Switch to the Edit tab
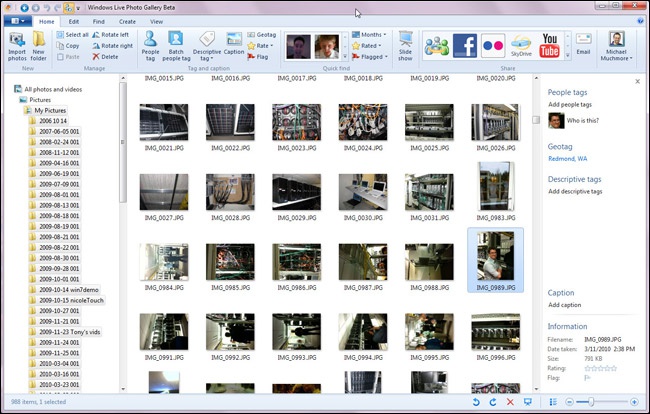Screen dimensions: 650x414 (74, 22)
